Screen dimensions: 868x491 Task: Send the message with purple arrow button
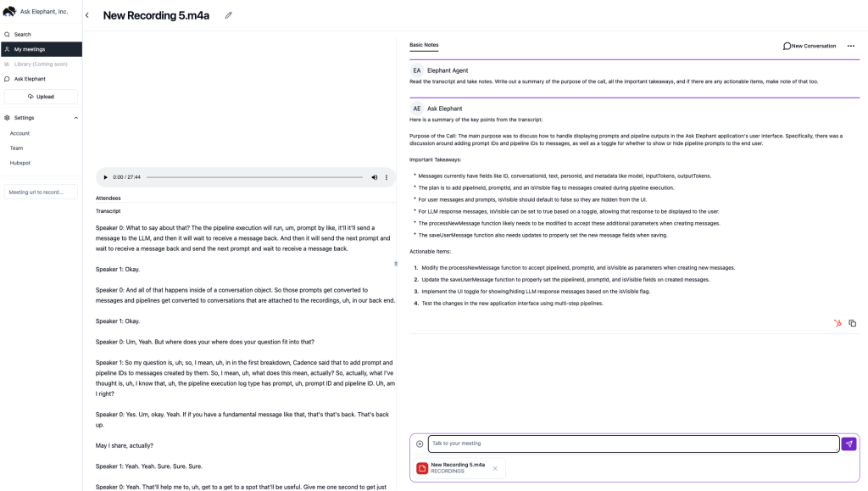point(849,444)
